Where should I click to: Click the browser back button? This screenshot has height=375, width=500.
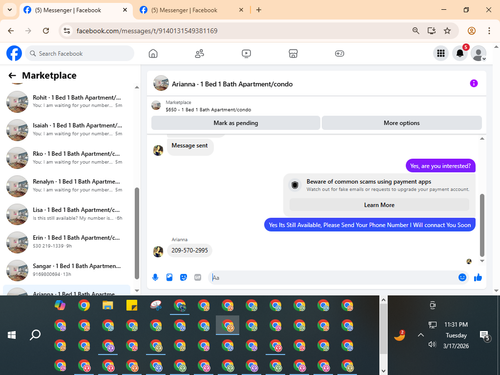11,31
